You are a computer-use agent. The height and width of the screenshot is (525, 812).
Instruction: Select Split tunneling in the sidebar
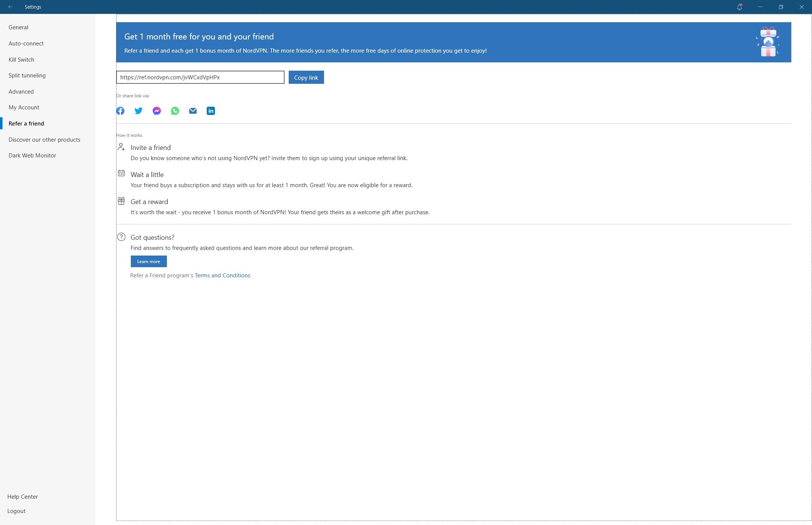(x=27, y=76)
